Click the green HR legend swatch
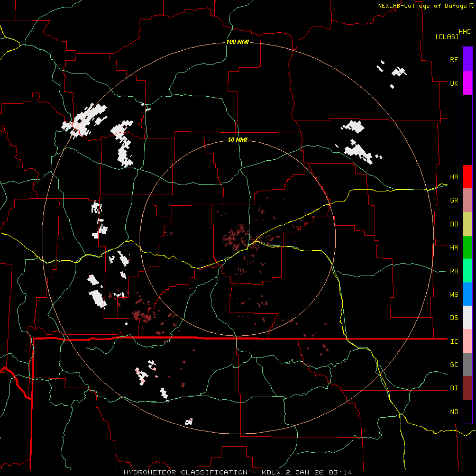This screenshot has height=476, width=476. tap(467, 248)
